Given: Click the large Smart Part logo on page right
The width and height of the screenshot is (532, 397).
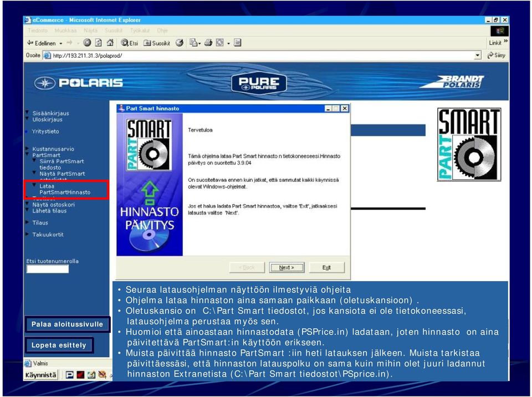Looking at the screenshot, I should pyautogui.click(x=469, y=144).
